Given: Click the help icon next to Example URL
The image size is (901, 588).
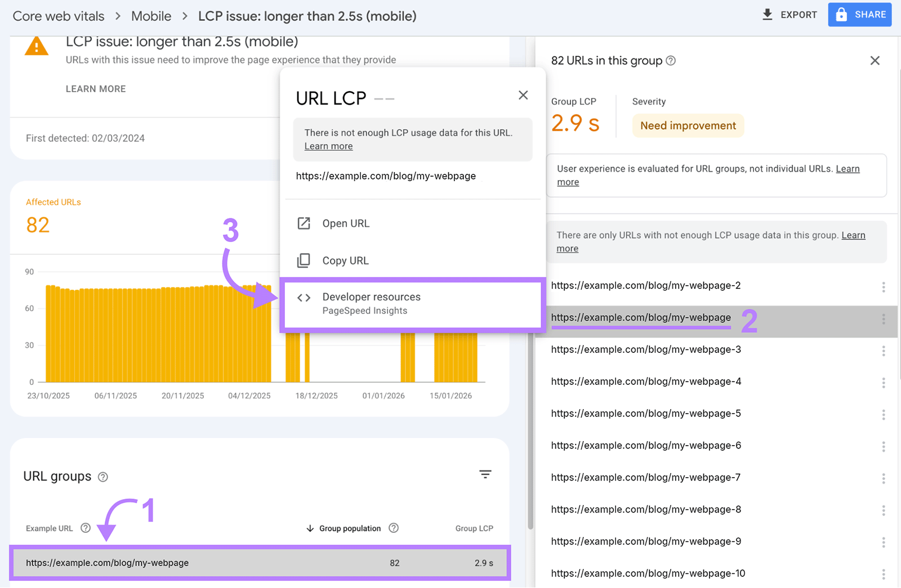Looking at the screenshot, I should tap(85, 528).
